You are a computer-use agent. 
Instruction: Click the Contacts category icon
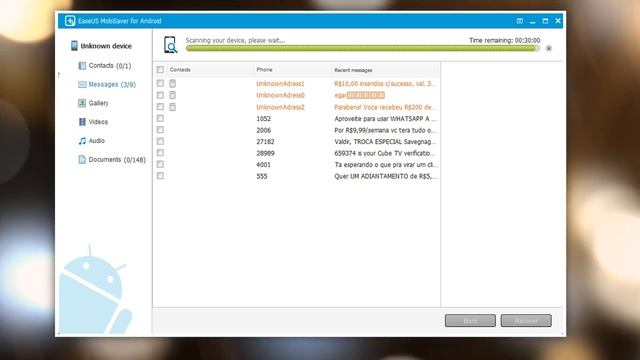coord(82,66)
